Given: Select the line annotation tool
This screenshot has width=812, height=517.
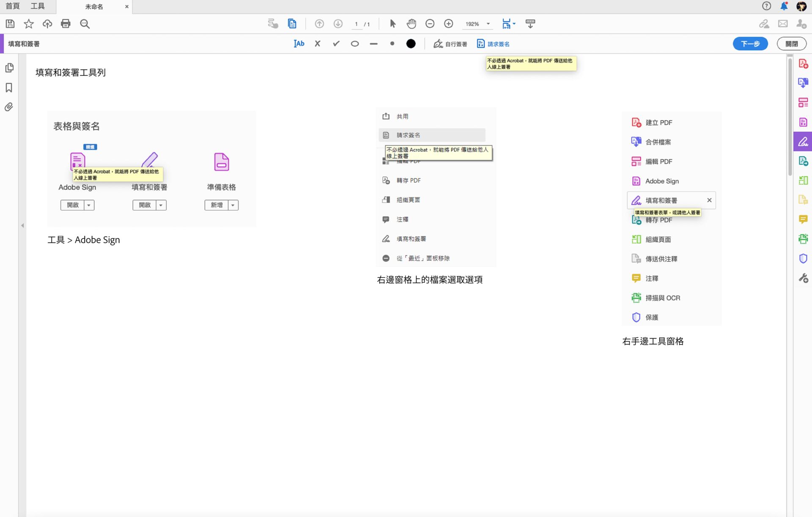Looking at the screenshot, I should tap(373, 44).
